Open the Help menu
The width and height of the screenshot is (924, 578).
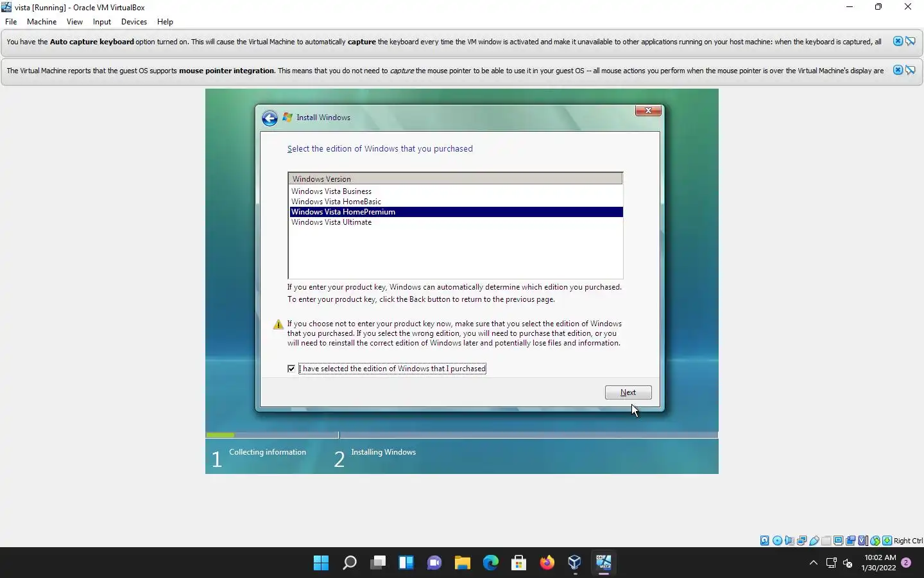pos(165,21)
